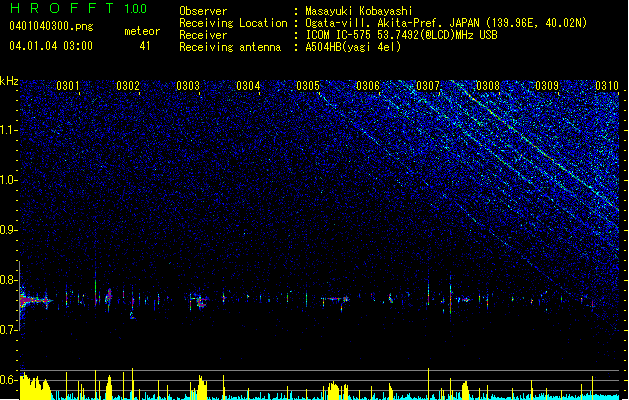Viewport: 629px width, 400px height.
Task: Click the Receiving Location label
Action: (233, 23)
